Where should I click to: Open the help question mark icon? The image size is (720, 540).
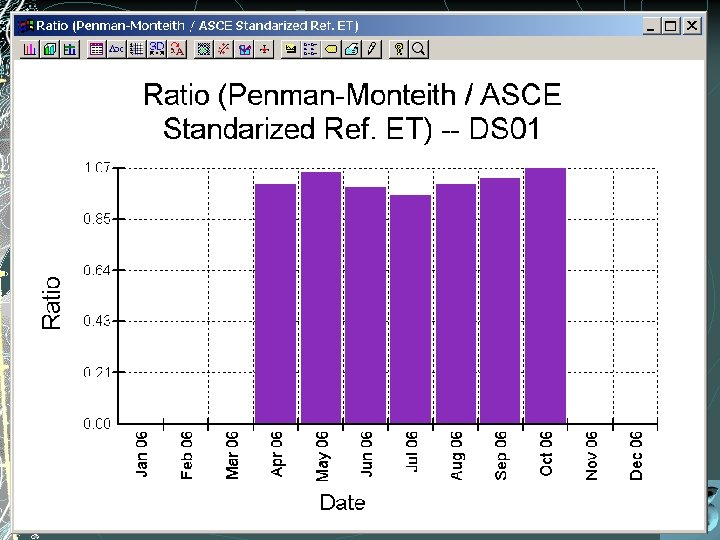tap(399, 49)
